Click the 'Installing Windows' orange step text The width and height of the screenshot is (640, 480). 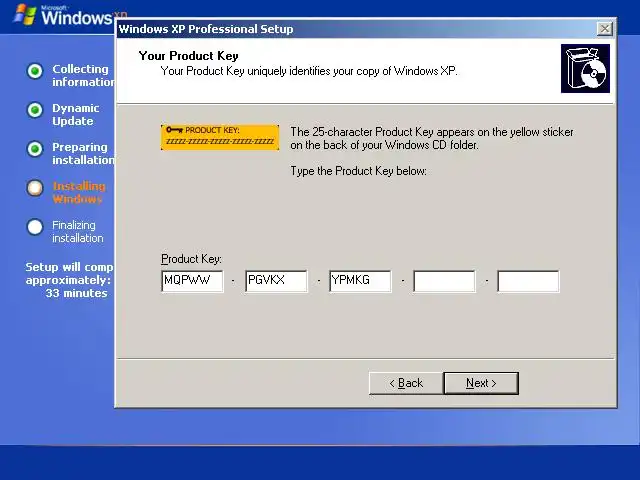point(79,192)
